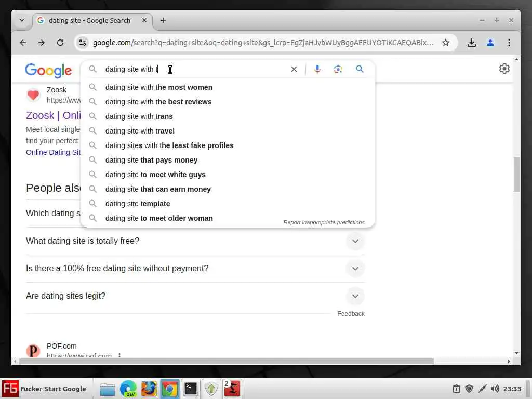Expand 'What dating site is totally free?'
Screen dimensions: 532x399
(x=195, y=241)
